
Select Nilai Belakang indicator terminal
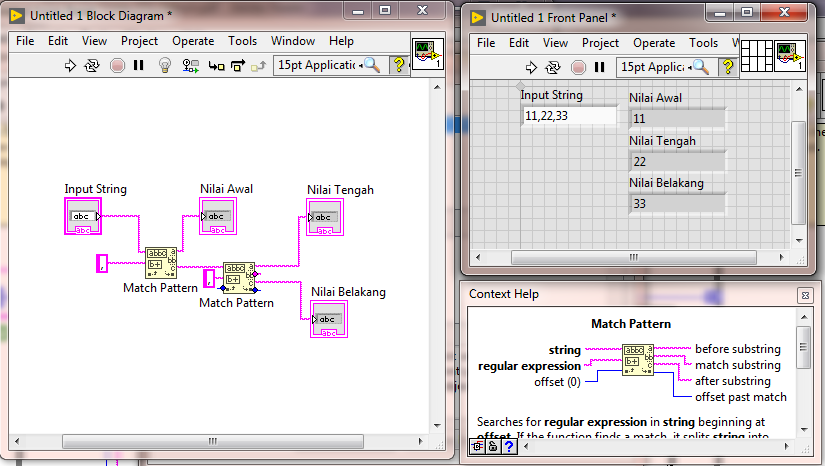329,319
